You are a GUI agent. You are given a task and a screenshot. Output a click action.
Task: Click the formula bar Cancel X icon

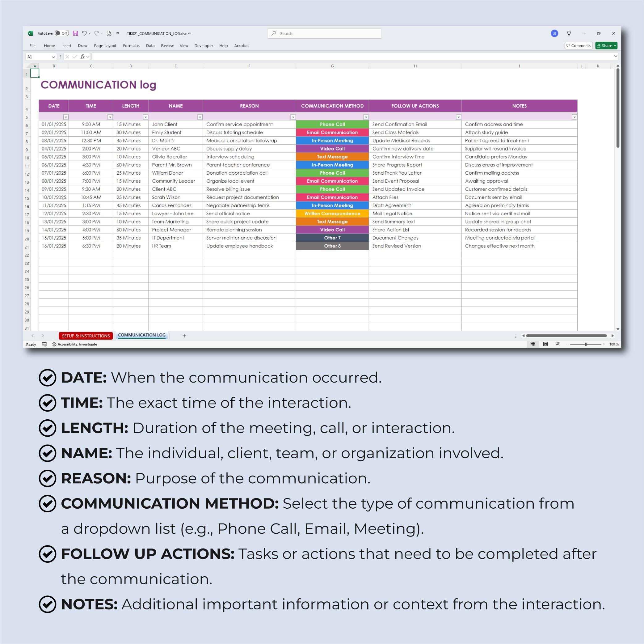click(67, 57)
